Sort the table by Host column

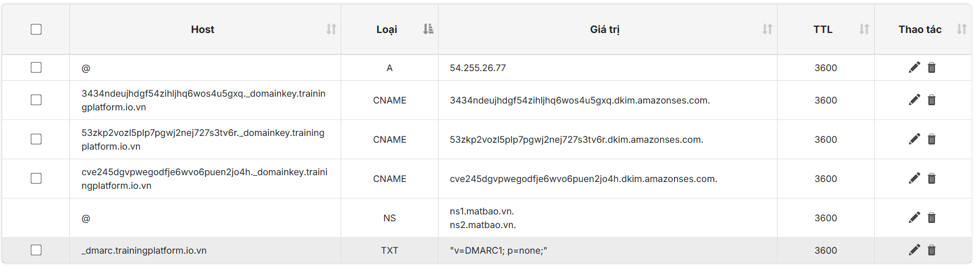click(331, 29)
